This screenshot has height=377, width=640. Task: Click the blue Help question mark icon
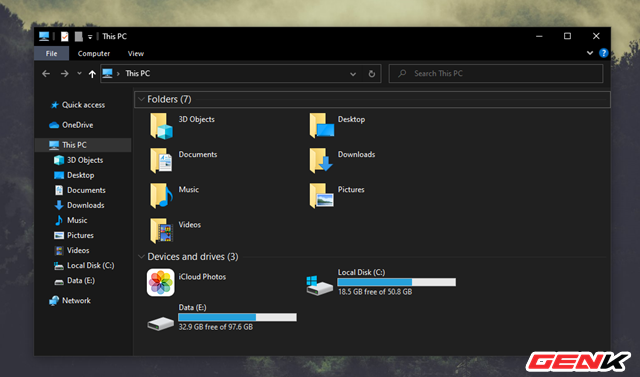click(x=603, y=53)
